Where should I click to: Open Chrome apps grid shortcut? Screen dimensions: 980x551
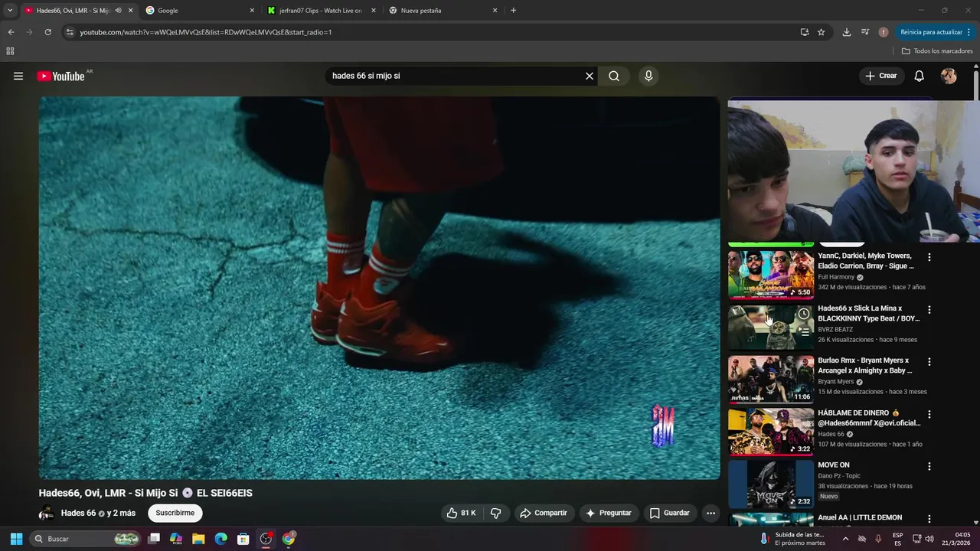tap(10, 51)
